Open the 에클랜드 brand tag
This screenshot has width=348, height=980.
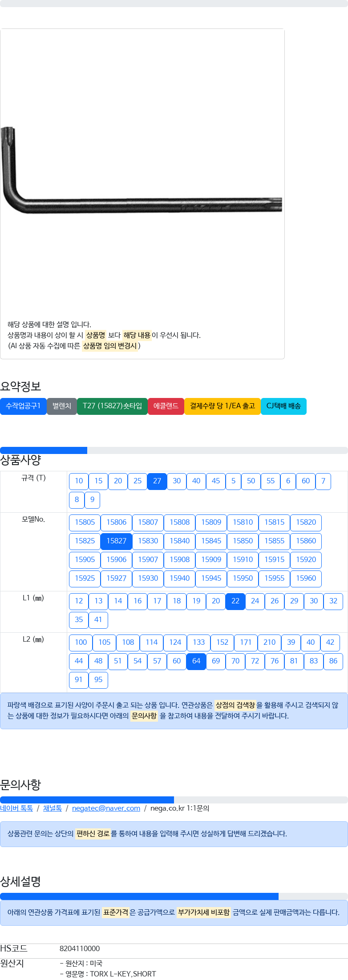coord(166,406)
